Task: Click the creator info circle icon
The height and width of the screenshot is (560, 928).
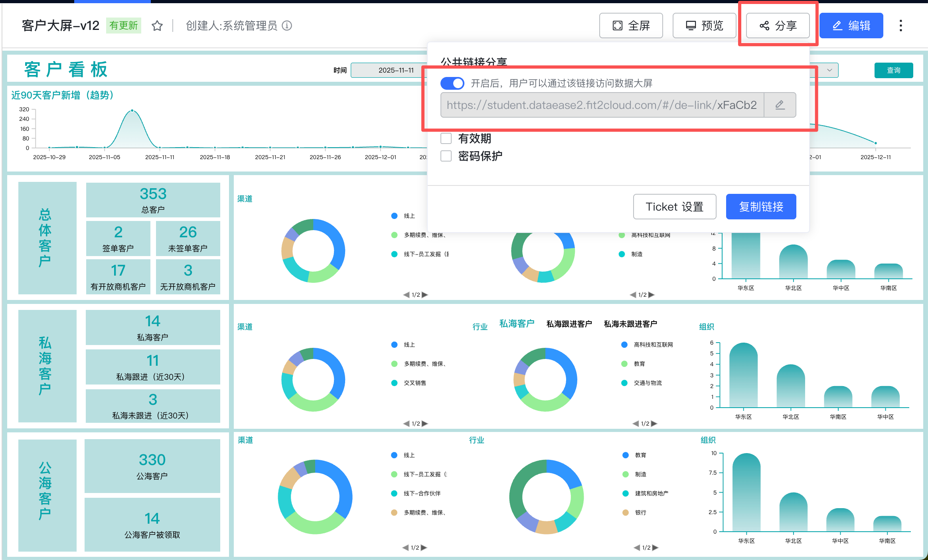Action: click(287, 26)
